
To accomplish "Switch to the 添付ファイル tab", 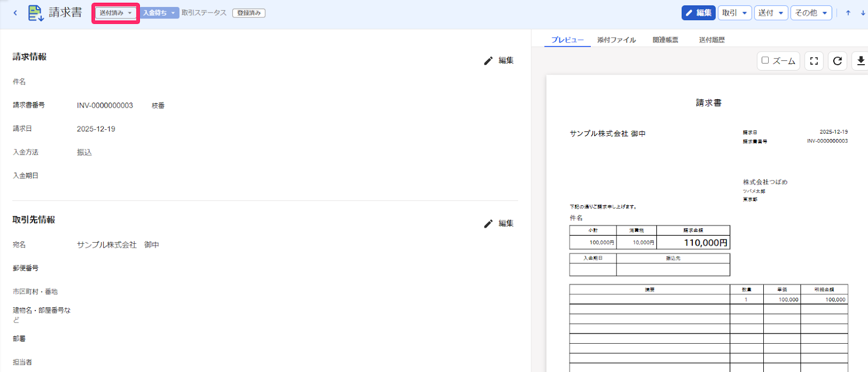I will click(616, 40).
